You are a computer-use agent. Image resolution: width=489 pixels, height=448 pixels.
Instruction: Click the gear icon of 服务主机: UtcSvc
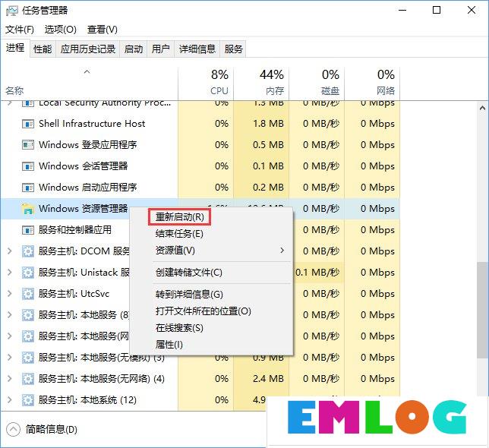28,294
